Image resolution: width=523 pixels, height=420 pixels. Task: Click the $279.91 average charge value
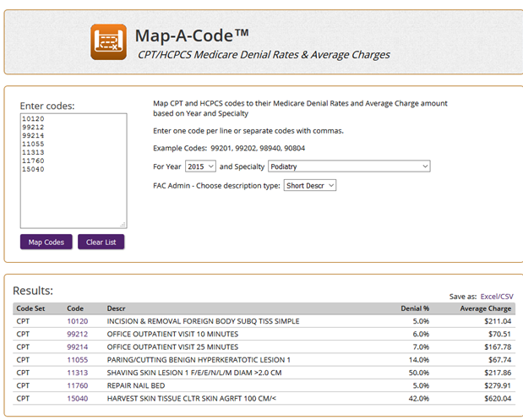498,385
